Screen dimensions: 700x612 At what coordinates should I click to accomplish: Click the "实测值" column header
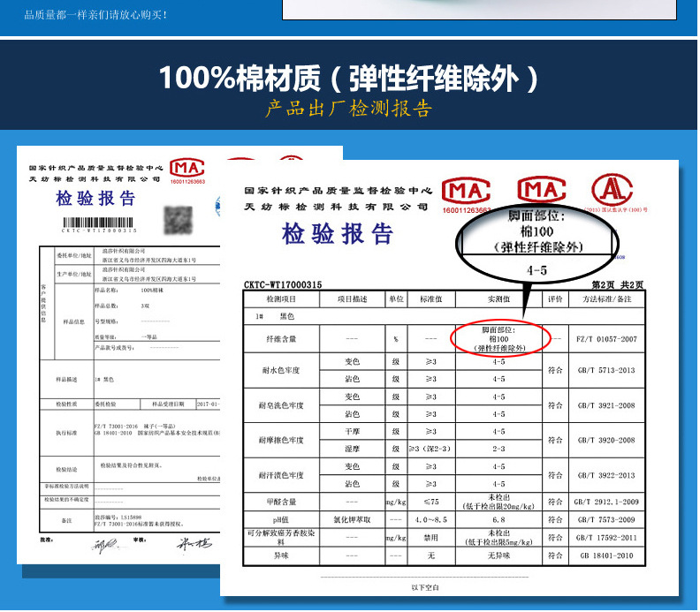[498, 298]
